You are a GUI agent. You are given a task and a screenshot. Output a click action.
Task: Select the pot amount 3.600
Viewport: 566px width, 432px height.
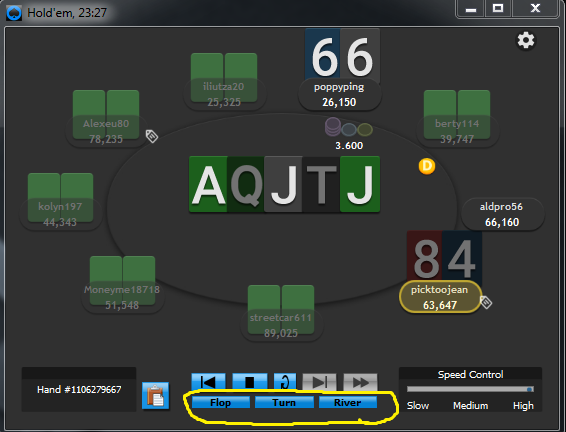click(349, 145)
